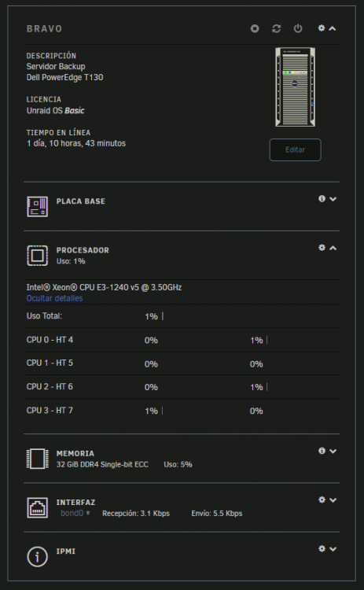This screenshot has width=364, height=590.
Task: Expand the Placa Base section
Action: [333, 199]
